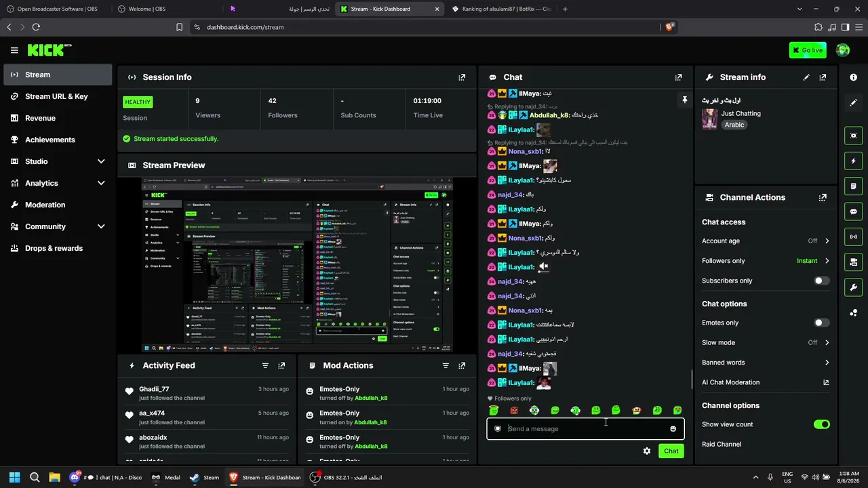Open File Explorer from the taskbar

point(54,477)
